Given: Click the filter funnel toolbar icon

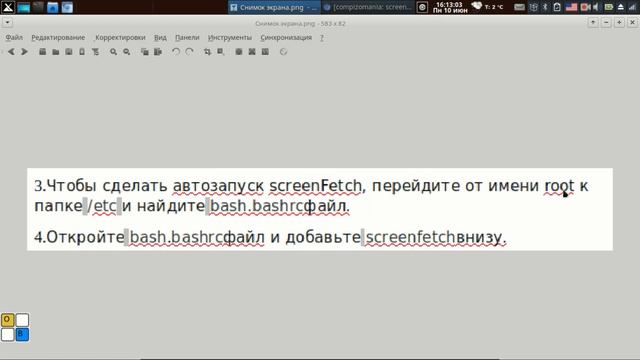Looking at the screenshot, I should [x=96, y=52].
